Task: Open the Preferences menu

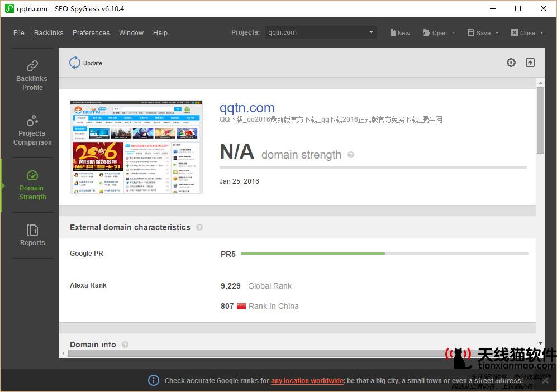Action: click(x=91, y=32)
